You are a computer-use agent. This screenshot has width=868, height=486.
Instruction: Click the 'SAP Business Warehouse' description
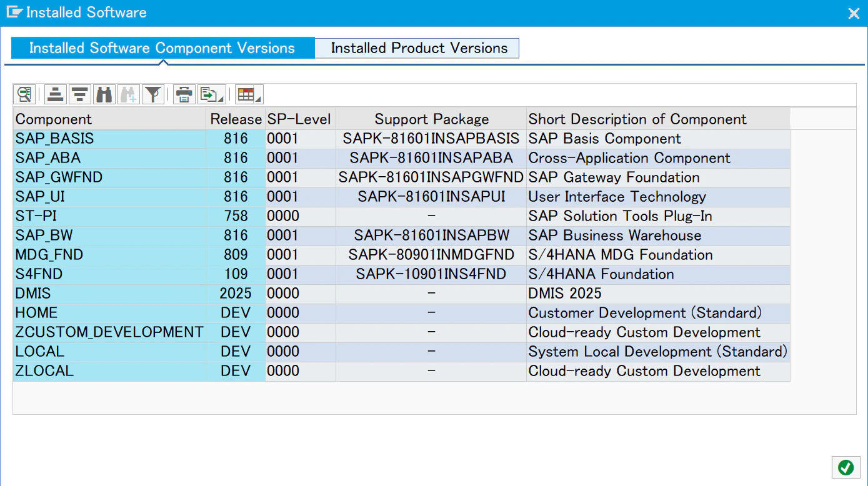[658, 236]
